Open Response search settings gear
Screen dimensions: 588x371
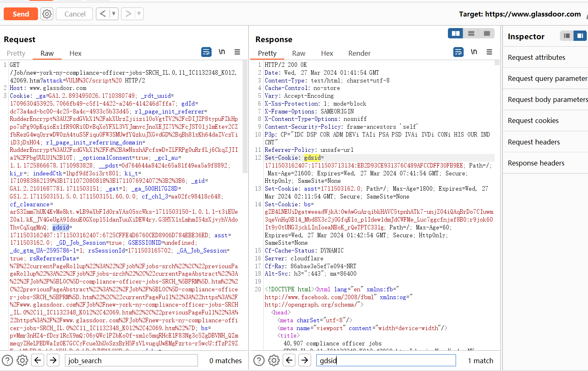coord(274,360)
